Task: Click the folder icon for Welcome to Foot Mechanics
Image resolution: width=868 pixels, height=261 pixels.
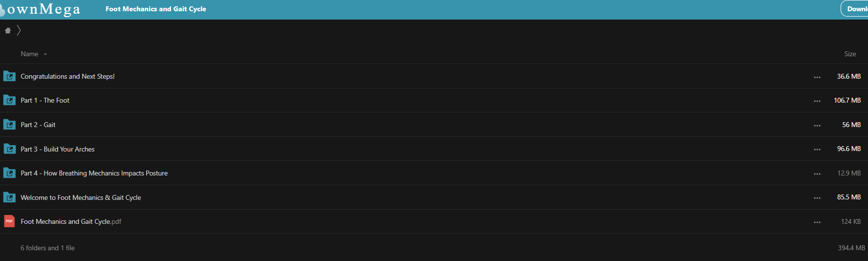Action: [x=9, y=197]
